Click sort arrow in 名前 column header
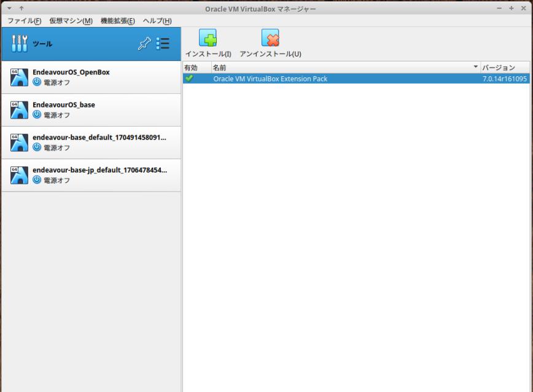Image resolution: width=533 pixels, height=392 pixels. click(475, 66)
